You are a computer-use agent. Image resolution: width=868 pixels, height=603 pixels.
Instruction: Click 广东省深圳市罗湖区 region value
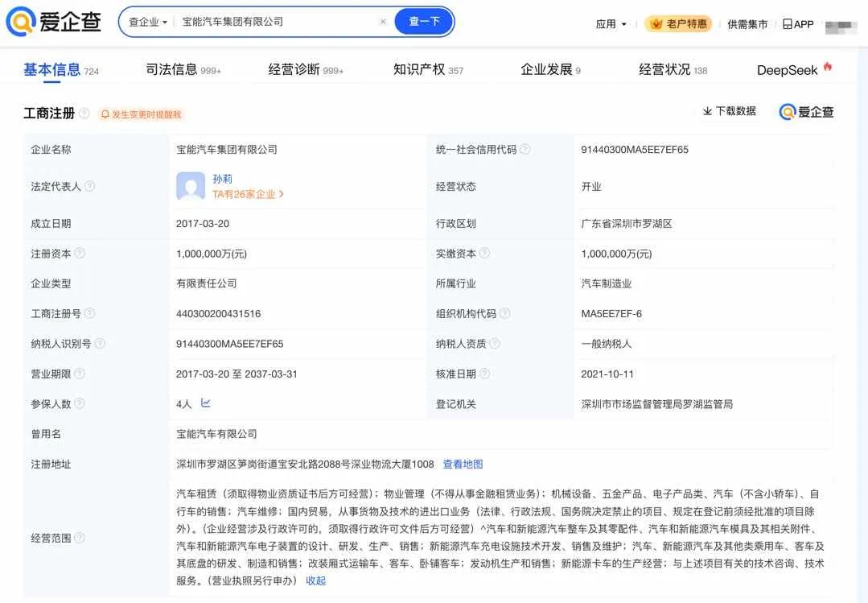(x=626, y=223)
